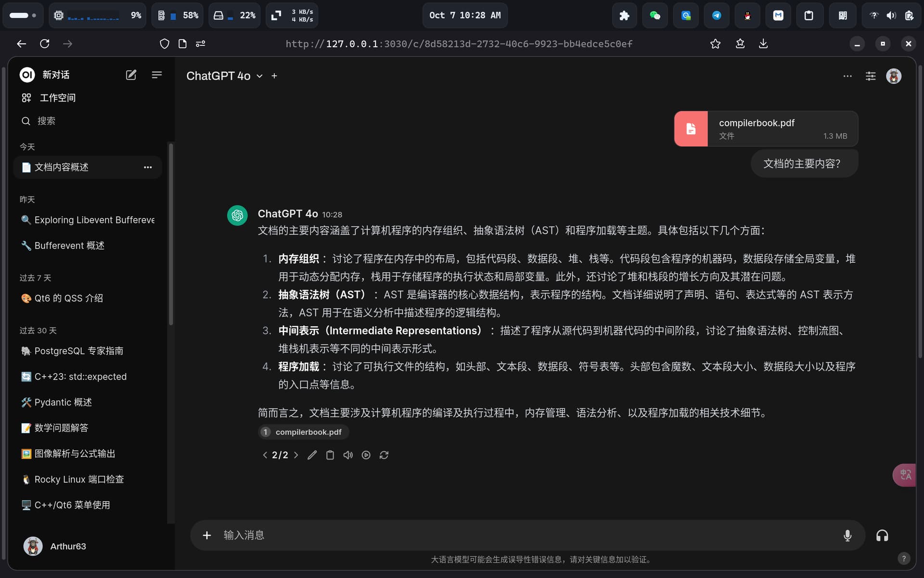This screenshot has height=578, width=924.
Task: Click the compilerbook.pdf citation chip
Action: (304, 432)
